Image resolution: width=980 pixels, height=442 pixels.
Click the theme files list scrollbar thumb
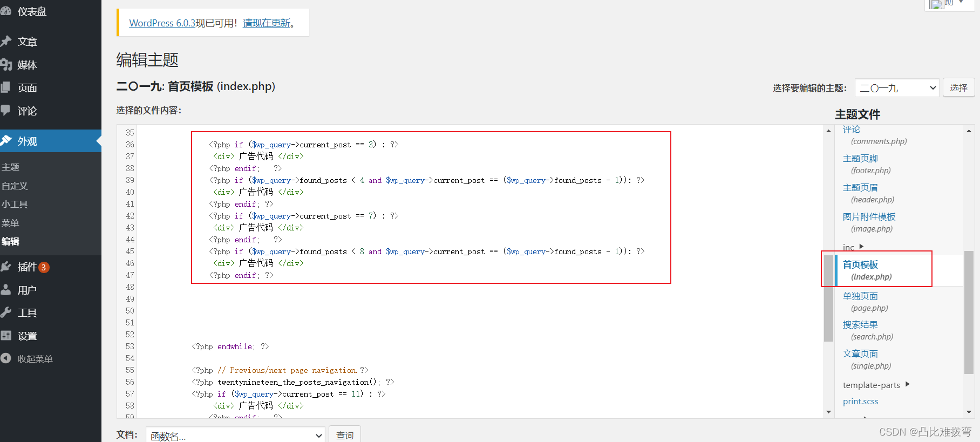click(x=969, y=312)
